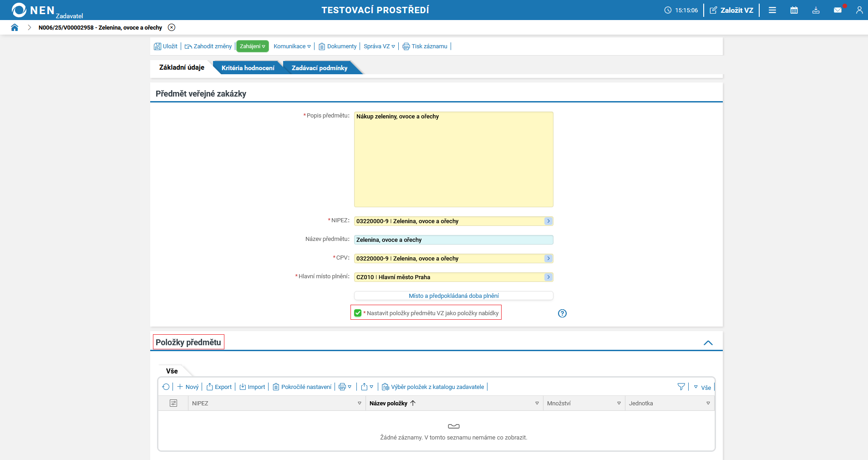Expand the Zahájení dropdown button
The height and width of the screenshot is (460, 868).
[253, 46]
